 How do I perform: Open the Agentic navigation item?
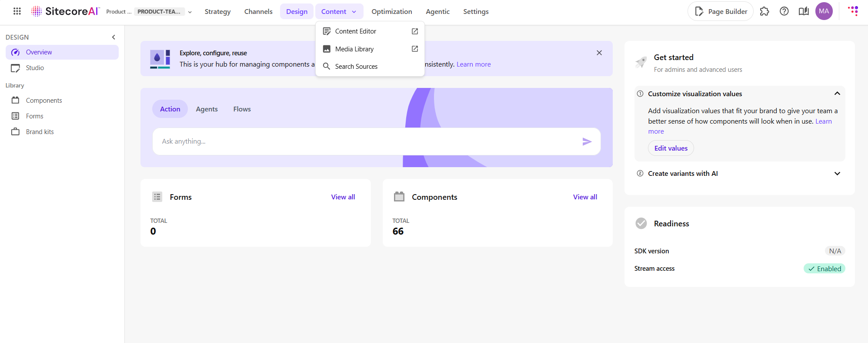tap(437, 11)
